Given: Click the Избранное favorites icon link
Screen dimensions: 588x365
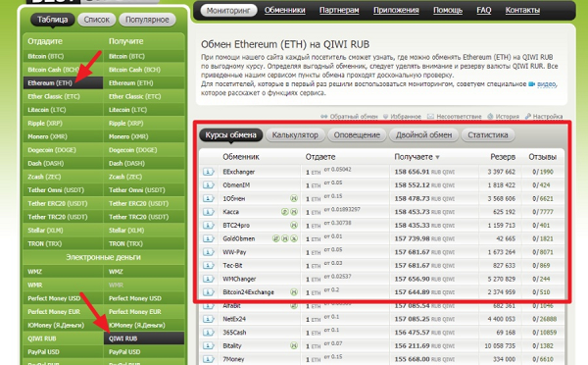Looking at the screenshot, I should click(x=402, y=117).
